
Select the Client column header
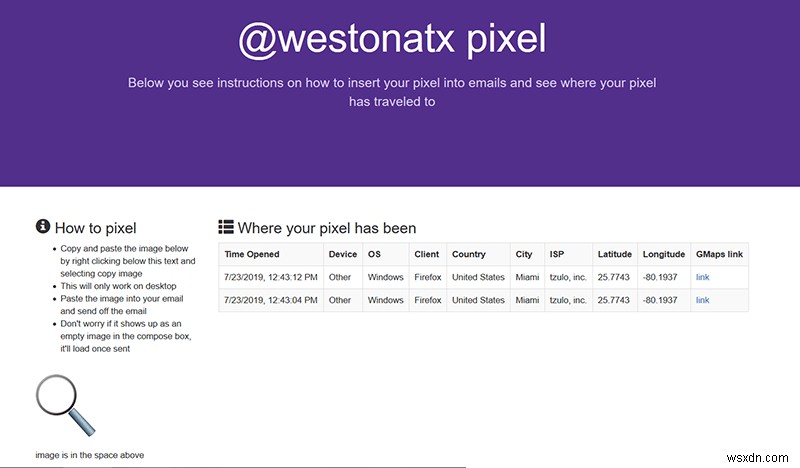(x=426, y=254)
